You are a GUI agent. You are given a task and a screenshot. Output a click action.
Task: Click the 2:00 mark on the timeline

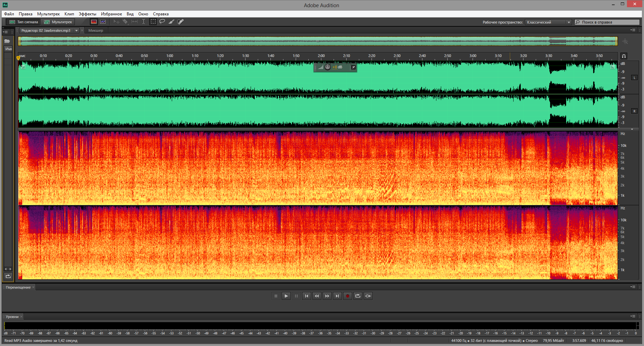[321, 56]
